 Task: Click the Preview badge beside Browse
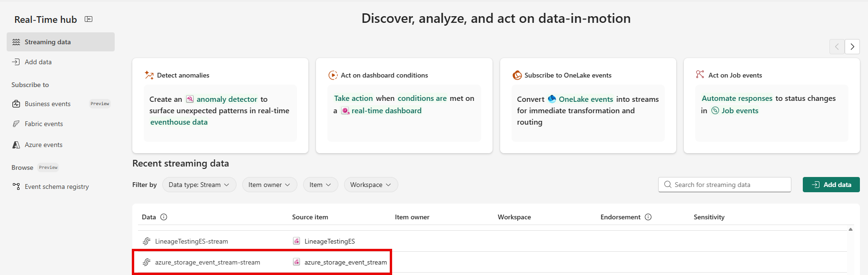click(x=48, y=167)
